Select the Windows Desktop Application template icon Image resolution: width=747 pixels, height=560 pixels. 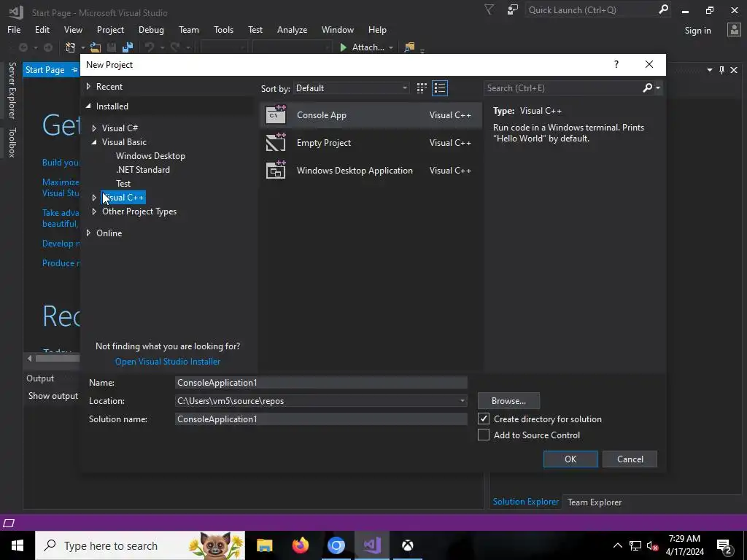276,170
